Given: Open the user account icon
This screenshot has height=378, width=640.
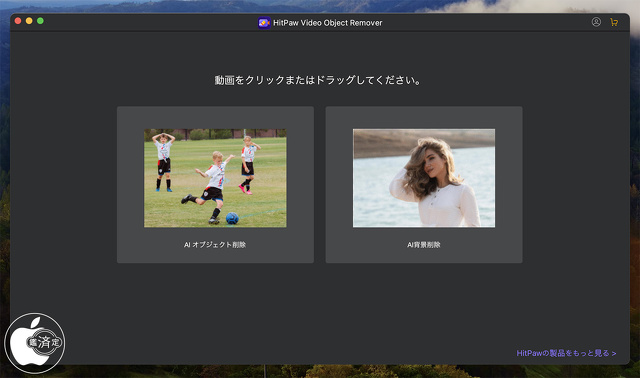Looking at the screenshot, I should coord(596,22).
